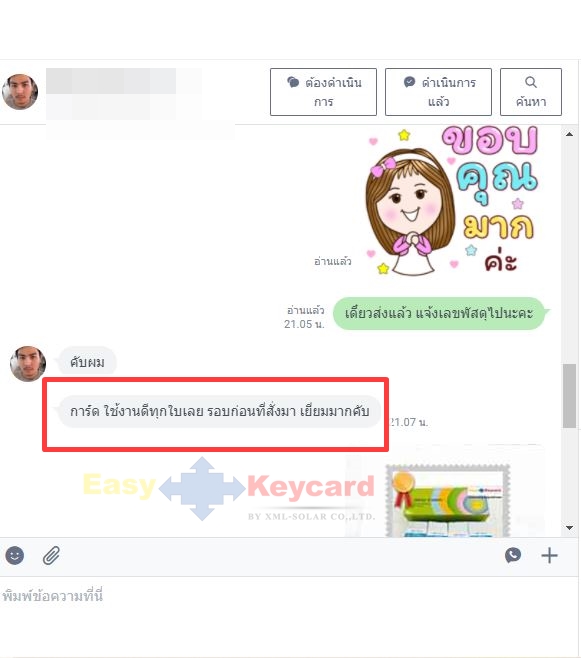Start a call with phone bubble icon

513,555
